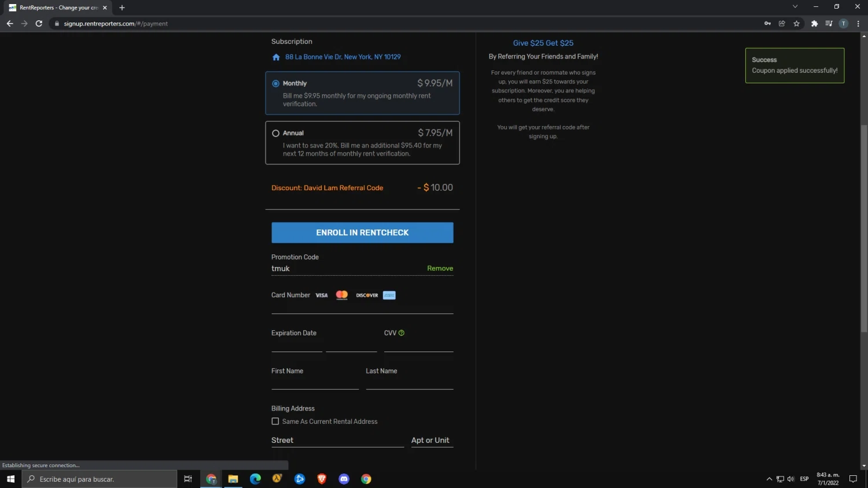Open the Chrome three-dot menu

858,24
